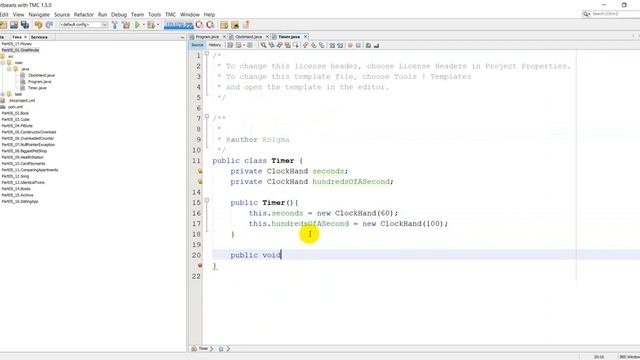Select the Part05_12.Song project
Image resolution: width=640 pixels, height=360 pixels.
[x=15, y=176]
